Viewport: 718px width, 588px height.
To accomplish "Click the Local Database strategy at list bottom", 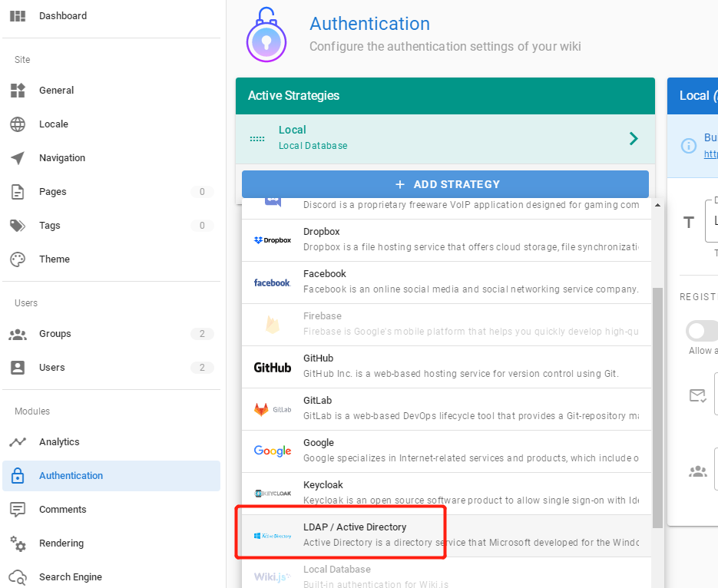I will (446, 573).
